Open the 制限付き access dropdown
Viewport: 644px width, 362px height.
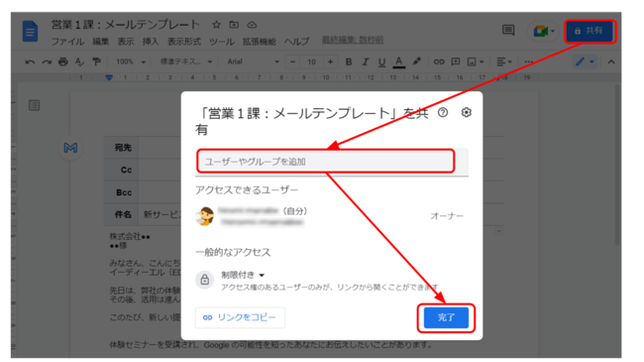tap(243, 275)
